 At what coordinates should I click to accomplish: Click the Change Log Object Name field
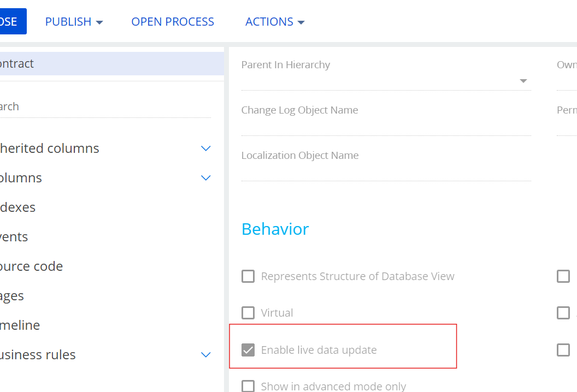point(386,126)
